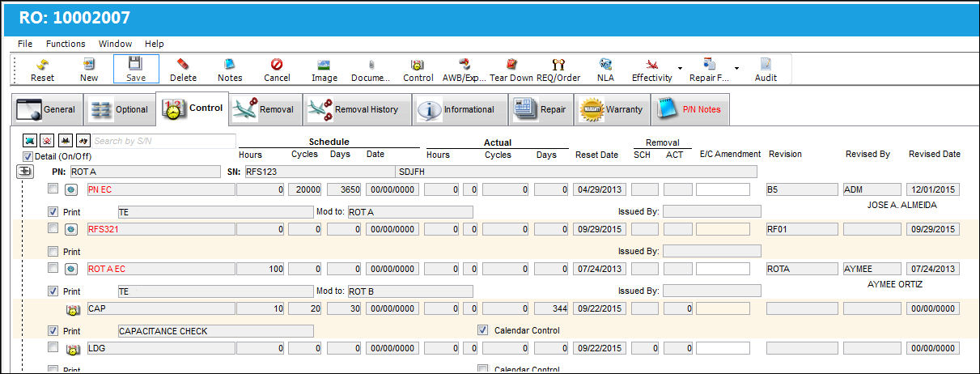Click the round icon beside ROT A EC
This screenshot has height=374, width=980.
click(x=71, y=269)
